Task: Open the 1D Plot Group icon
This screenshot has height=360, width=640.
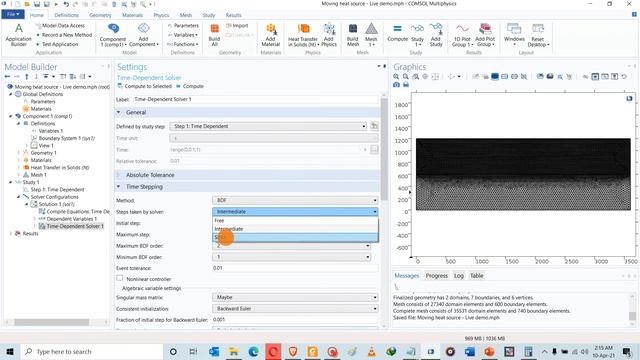Action: click(x=462, y=34)
